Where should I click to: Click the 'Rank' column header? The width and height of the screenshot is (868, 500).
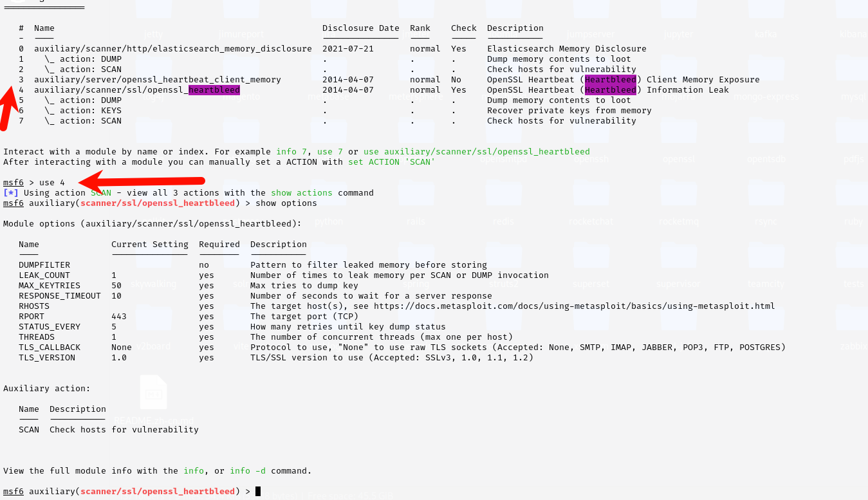[x=420, y=28]
